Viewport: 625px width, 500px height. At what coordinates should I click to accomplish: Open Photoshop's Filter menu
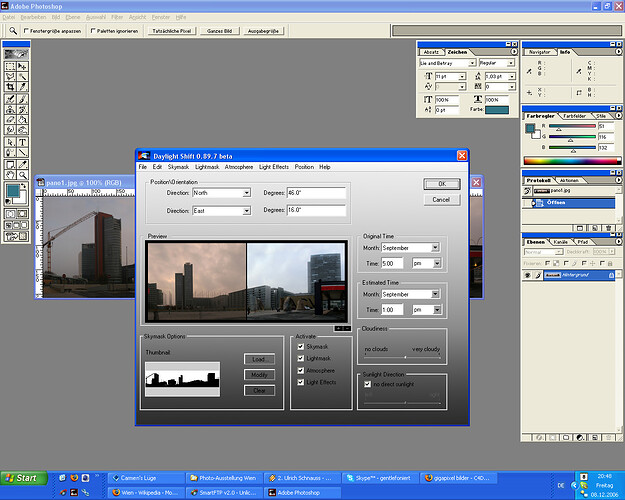[117, 17]
